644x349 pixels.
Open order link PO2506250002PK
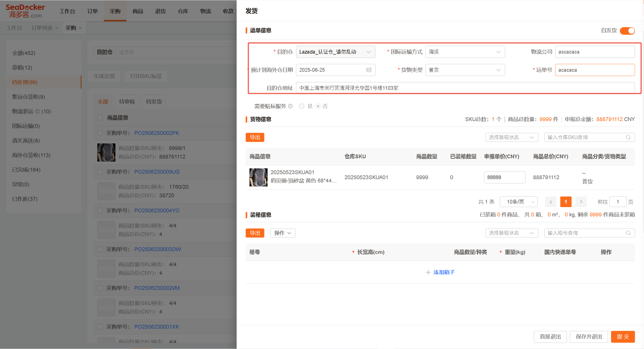(x=156, y=133)
